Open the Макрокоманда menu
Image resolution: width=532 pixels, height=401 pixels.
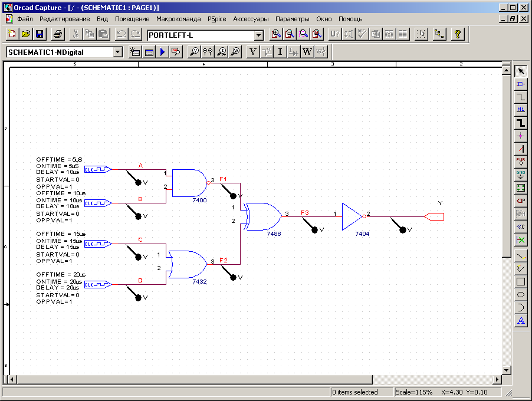178,19
